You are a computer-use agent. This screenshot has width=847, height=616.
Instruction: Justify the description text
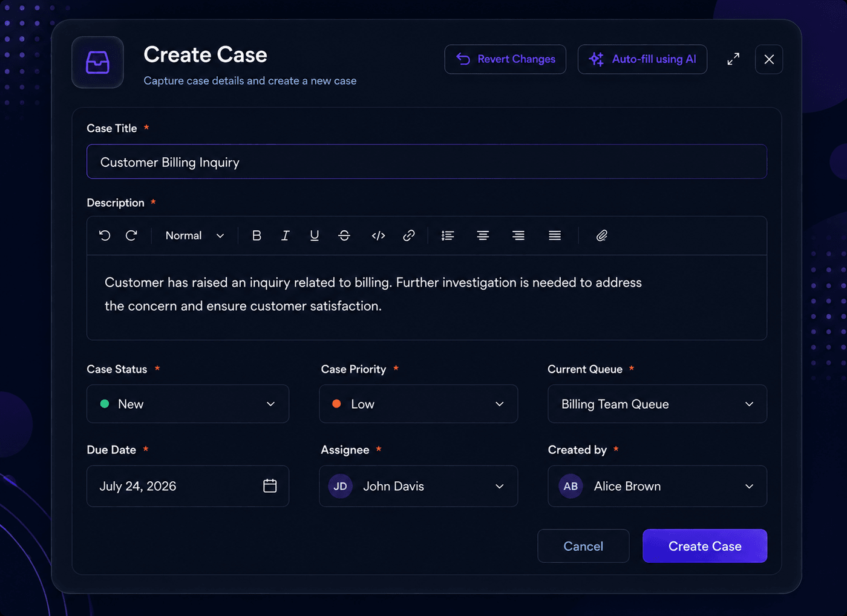555,236
